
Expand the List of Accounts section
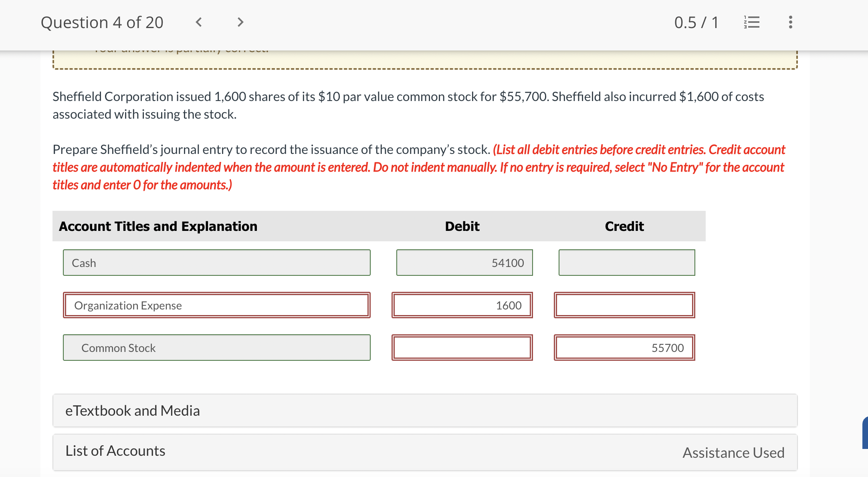click(x=115, y=451)
